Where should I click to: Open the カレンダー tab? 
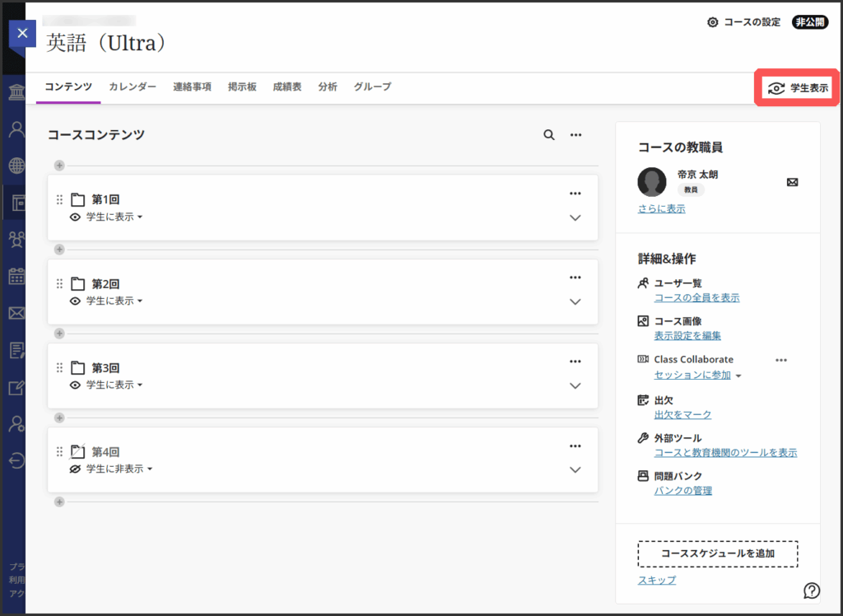point(133,86)
